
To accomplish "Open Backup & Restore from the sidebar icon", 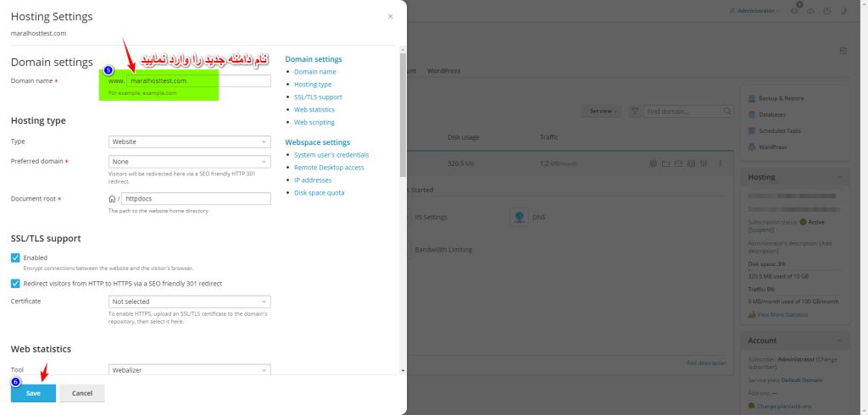I will pyautogui.click(x=752, y=98).
